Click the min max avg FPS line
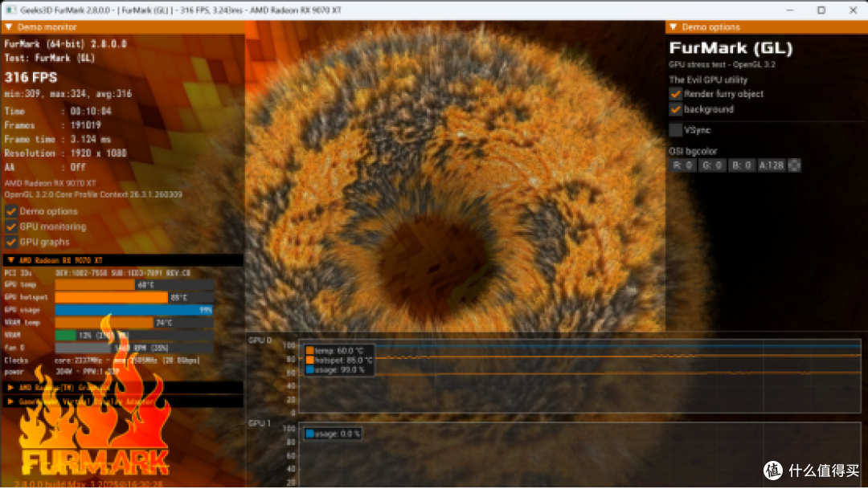 coord(68,94)
